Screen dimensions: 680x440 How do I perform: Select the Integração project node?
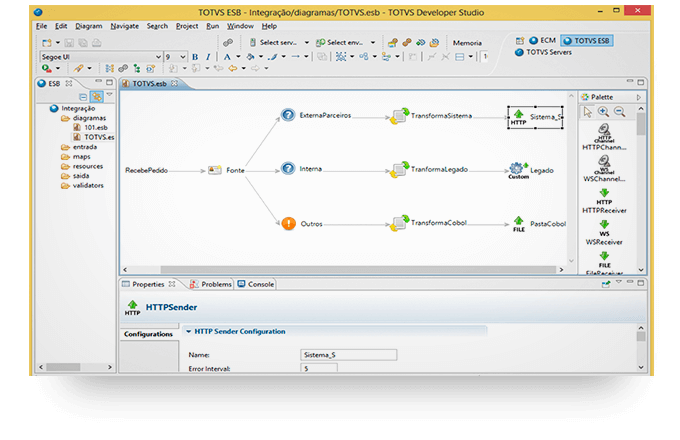pos(73,108)
